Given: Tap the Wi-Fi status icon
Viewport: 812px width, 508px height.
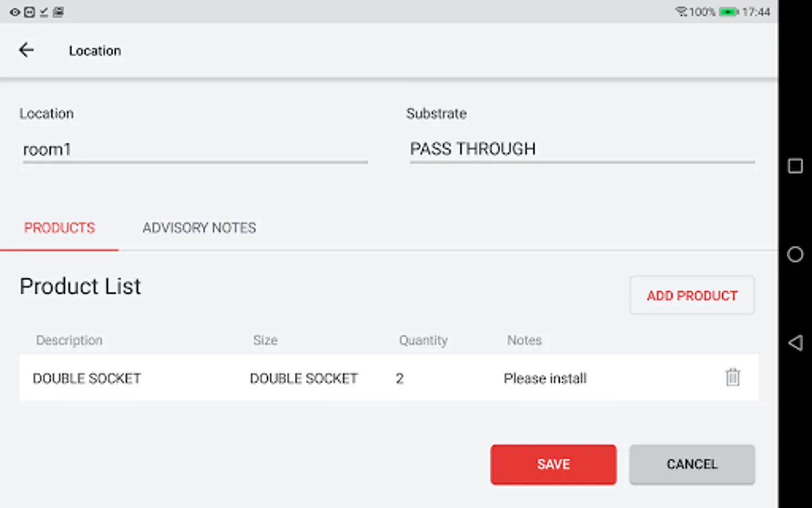Looking at the screenshot, I should (x=681, y=11).
